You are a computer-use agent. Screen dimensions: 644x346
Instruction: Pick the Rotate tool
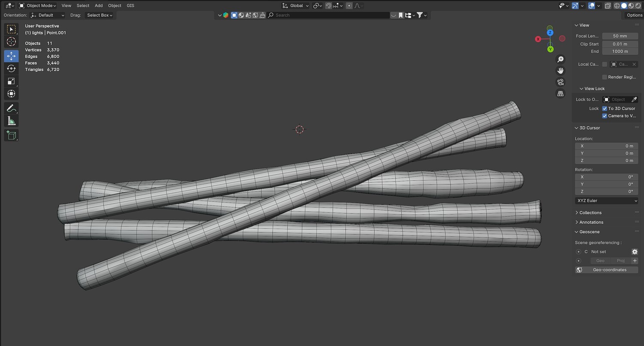click(12, 69)
